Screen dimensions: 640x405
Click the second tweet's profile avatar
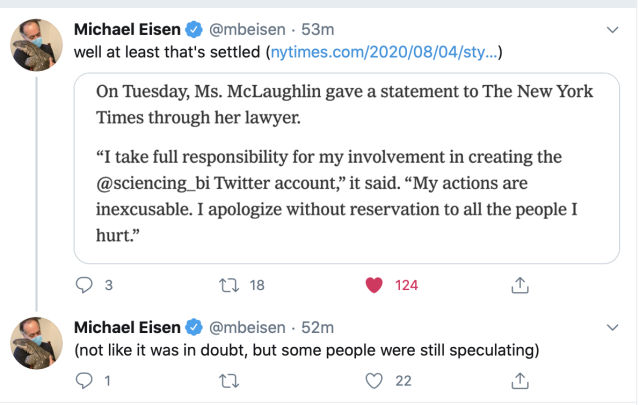point(38,343)
